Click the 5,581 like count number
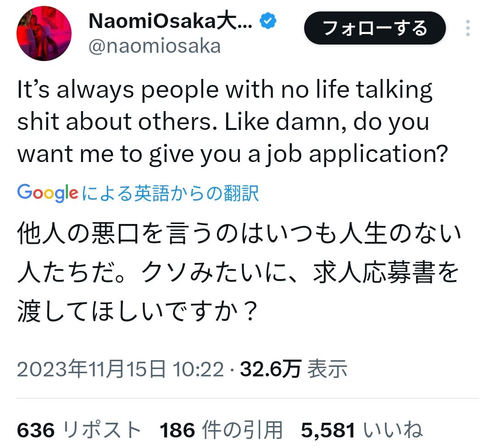 pyautogui.click(x=328, y=430)
